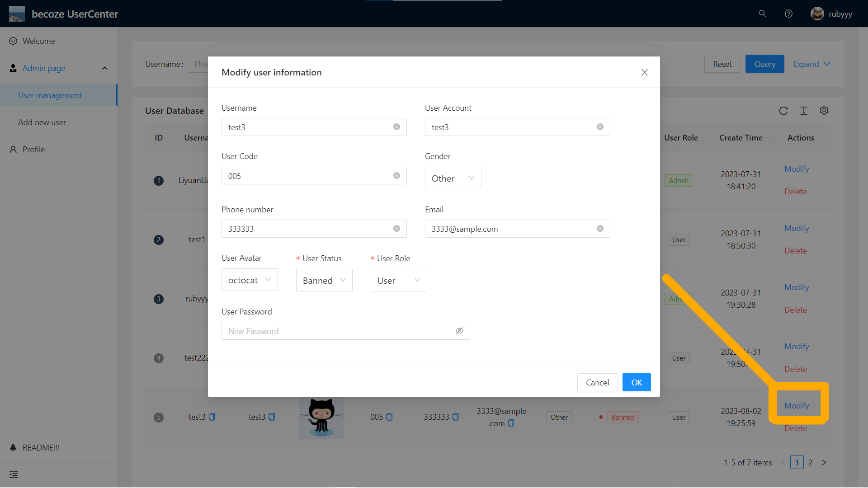Screen dimensions: 868x488
Task: Click the table density icon
Action: click(x=804, y=111)
